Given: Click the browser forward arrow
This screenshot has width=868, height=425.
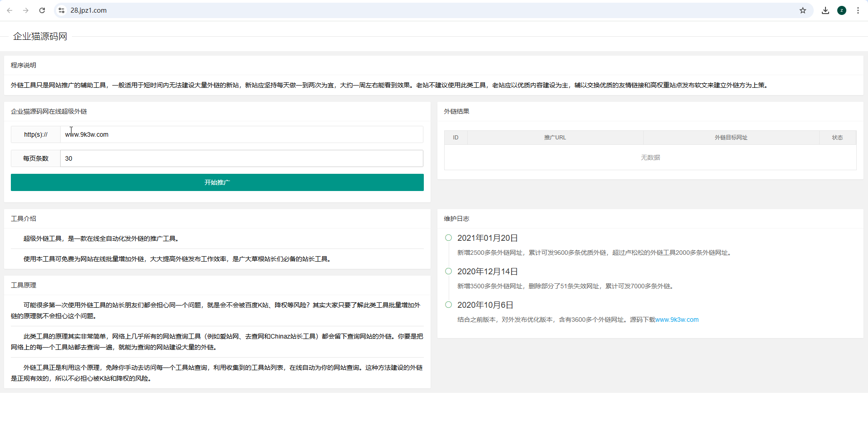Looking at the screenshot, I should pyautogui.click(x=26, y=10).
